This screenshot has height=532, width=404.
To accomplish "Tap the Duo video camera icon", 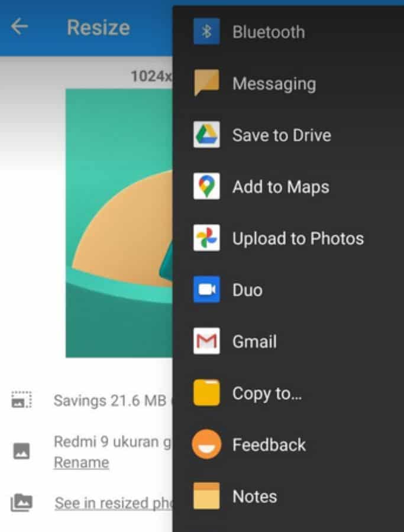I will [x=206, y=290].
